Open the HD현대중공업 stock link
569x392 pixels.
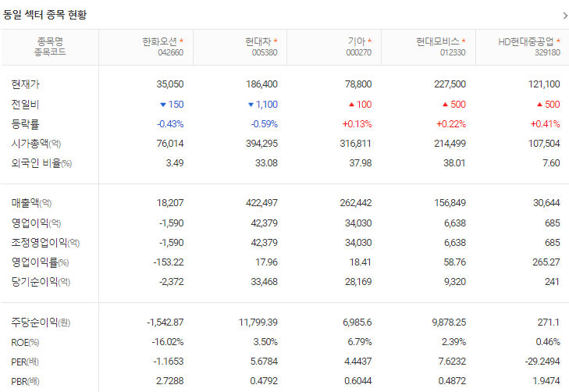pos(526,41)
